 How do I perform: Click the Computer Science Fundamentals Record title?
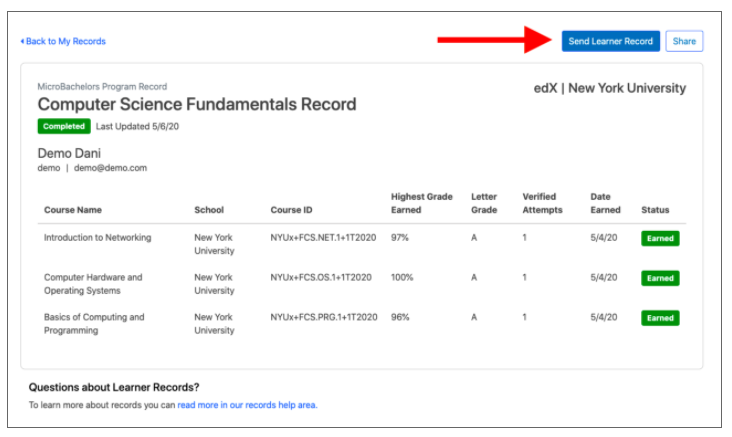coord(196,105)
